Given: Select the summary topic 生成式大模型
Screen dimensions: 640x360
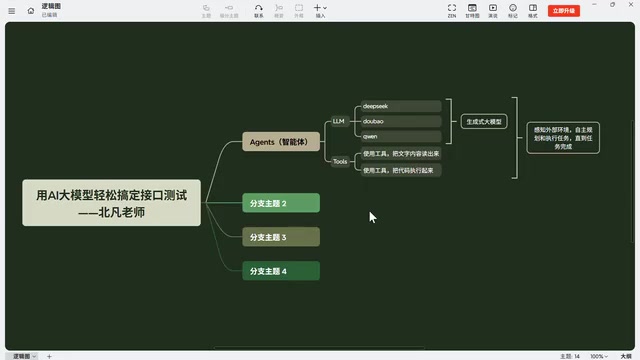Looking at the screenshot, I should [x=484, y=122].
